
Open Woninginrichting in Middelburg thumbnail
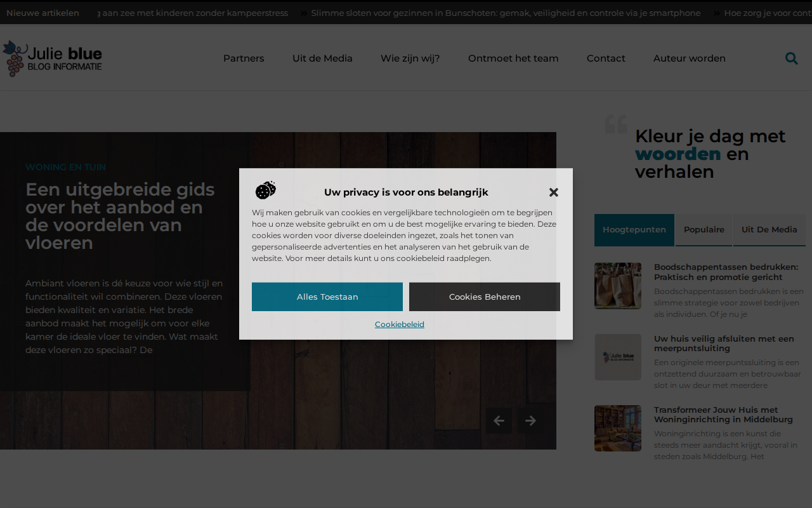coord(618,429)
